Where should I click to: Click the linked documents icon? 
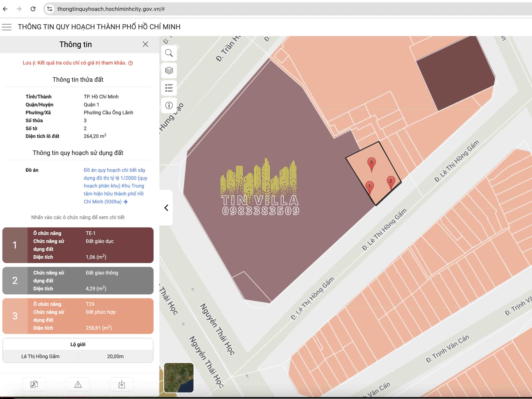pos(34,384)
